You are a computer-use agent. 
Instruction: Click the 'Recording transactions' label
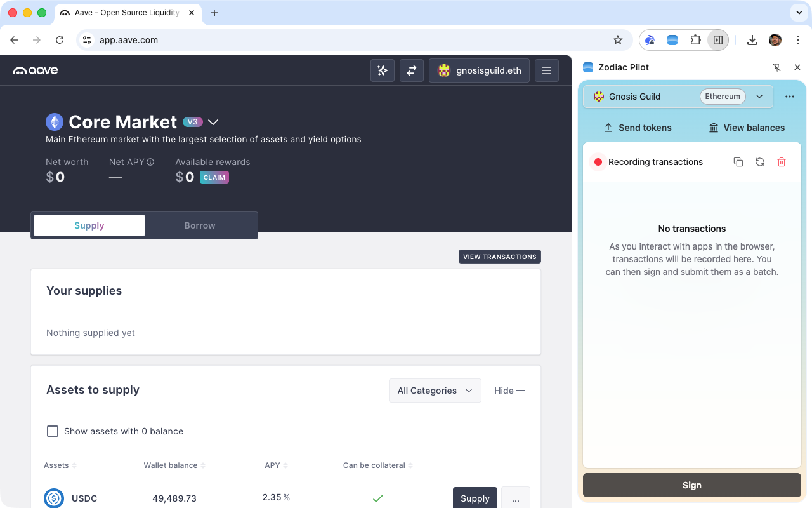pos(655,162)
